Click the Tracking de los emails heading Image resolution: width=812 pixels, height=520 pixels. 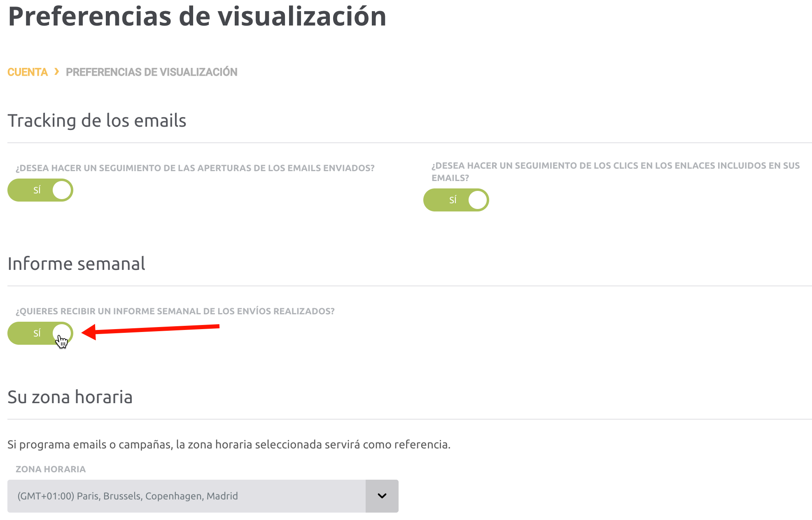click(97, 121)
